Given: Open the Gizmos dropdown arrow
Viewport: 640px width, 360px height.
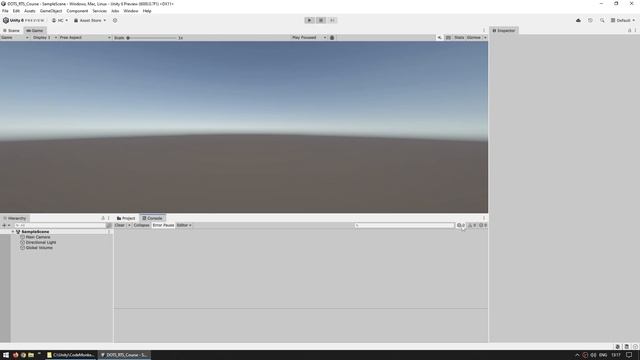Looking at the screenshot, I should pyautogui.click(x=485, y=38).
